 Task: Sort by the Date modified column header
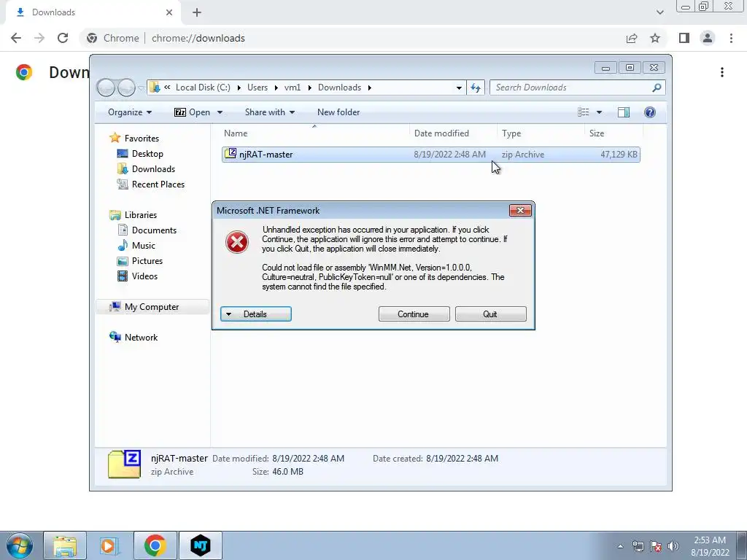pos(453,133)
